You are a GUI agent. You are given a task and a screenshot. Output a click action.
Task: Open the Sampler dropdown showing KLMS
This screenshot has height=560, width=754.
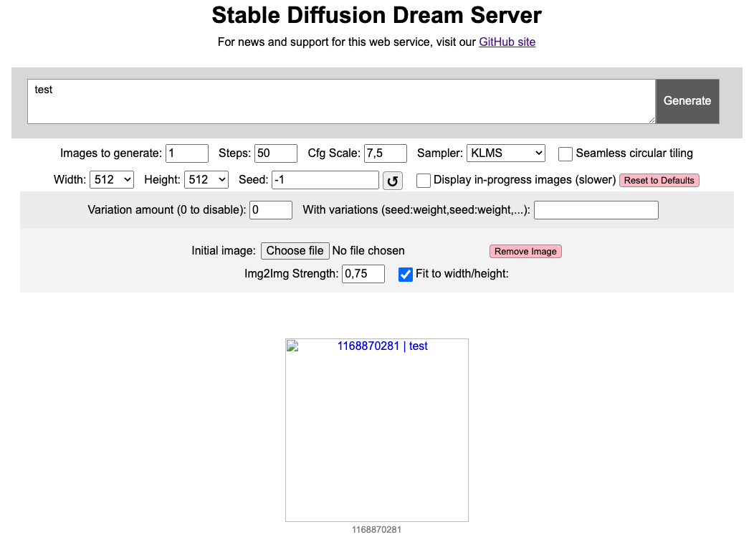(x=505, y=153)
